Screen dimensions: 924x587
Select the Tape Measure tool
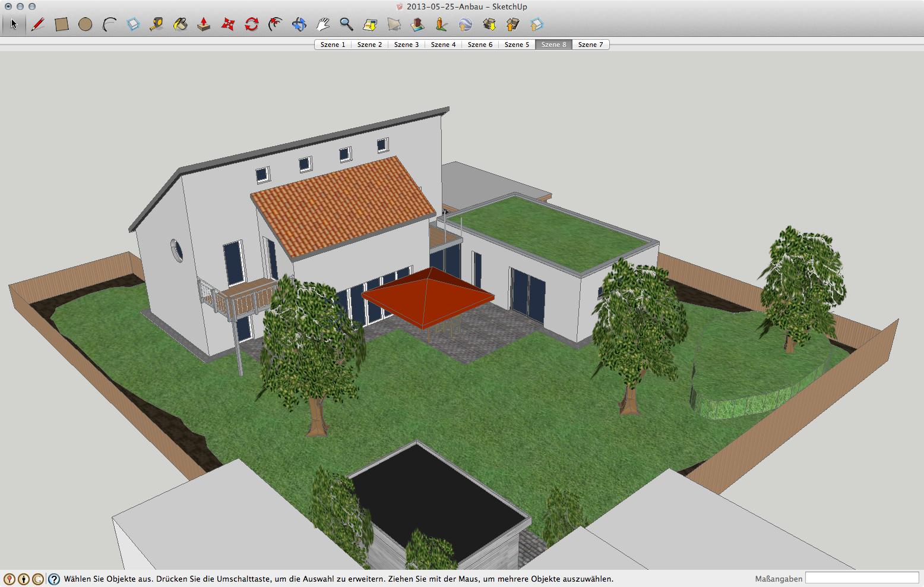click(x=157, y=24)
